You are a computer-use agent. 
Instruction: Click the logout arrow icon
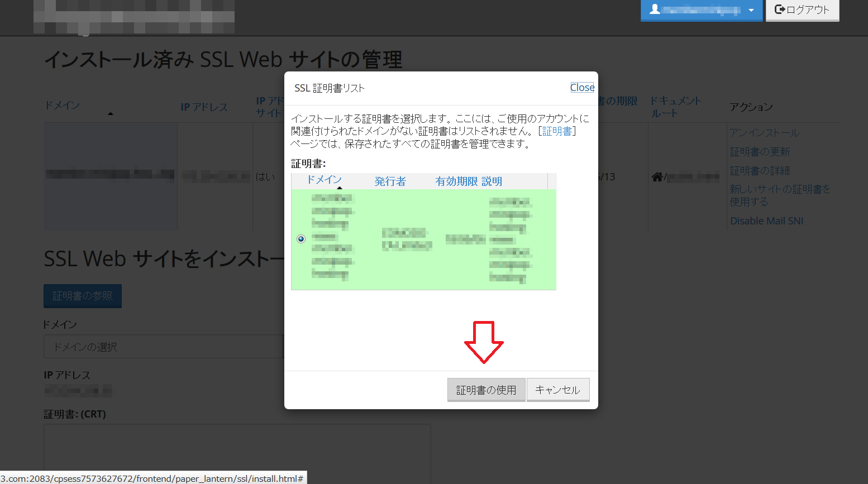[x=780, y=9]
